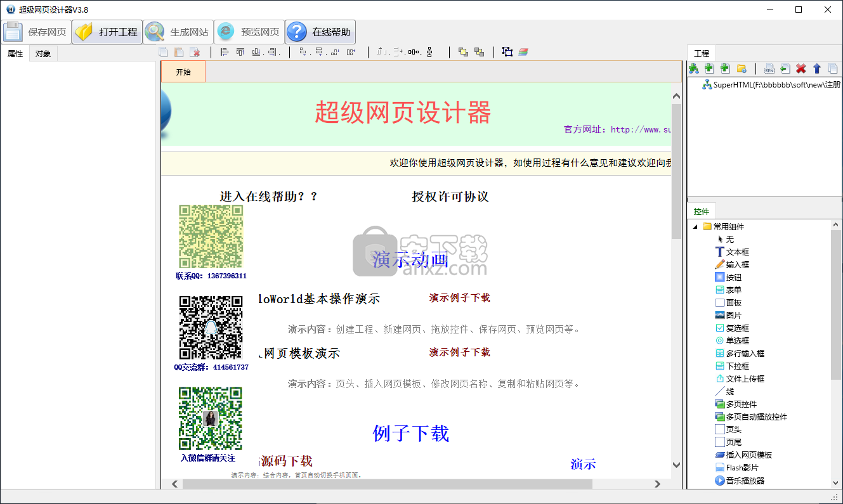This screenshot has width=843, height=504.
Task: Choose the 页尾 footer component
Action: pyautogui.click(x=728, y=442)
